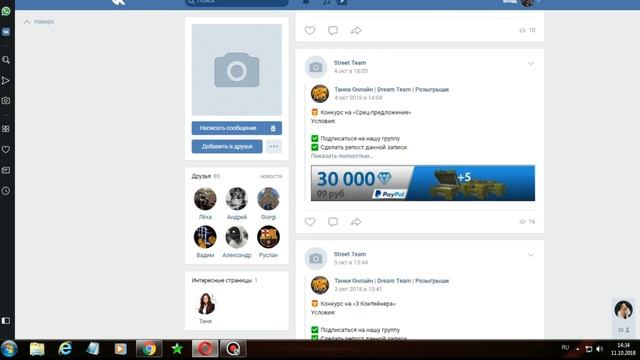Open the three-dots profile actions menu
The height and width of the screenshot is (360, 640).
[274, 147]
